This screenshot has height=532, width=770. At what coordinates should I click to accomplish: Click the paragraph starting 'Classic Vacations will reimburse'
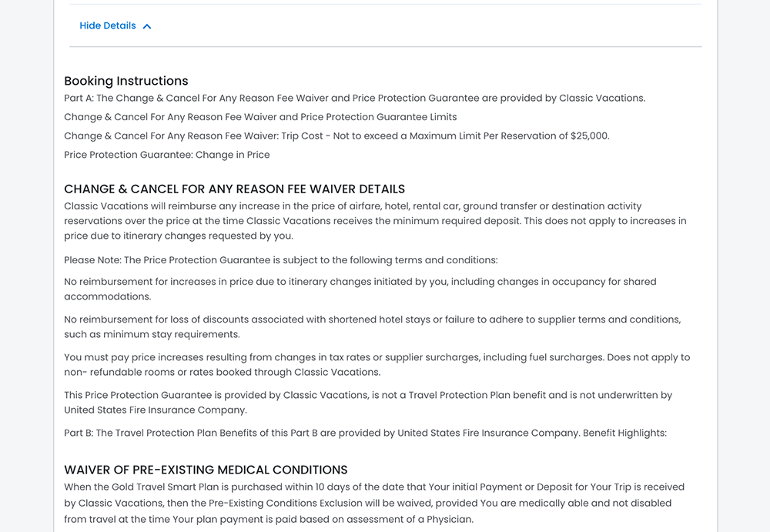[374, 221]
